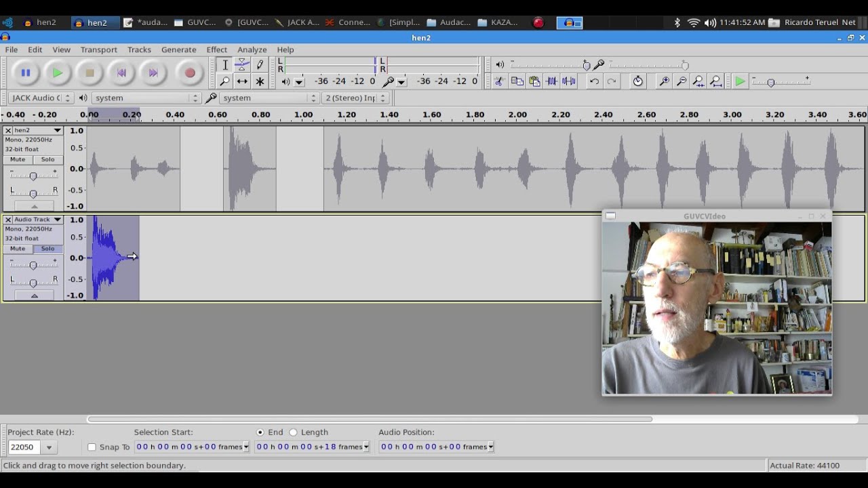Solo the hen2 track

click(47, 160)
